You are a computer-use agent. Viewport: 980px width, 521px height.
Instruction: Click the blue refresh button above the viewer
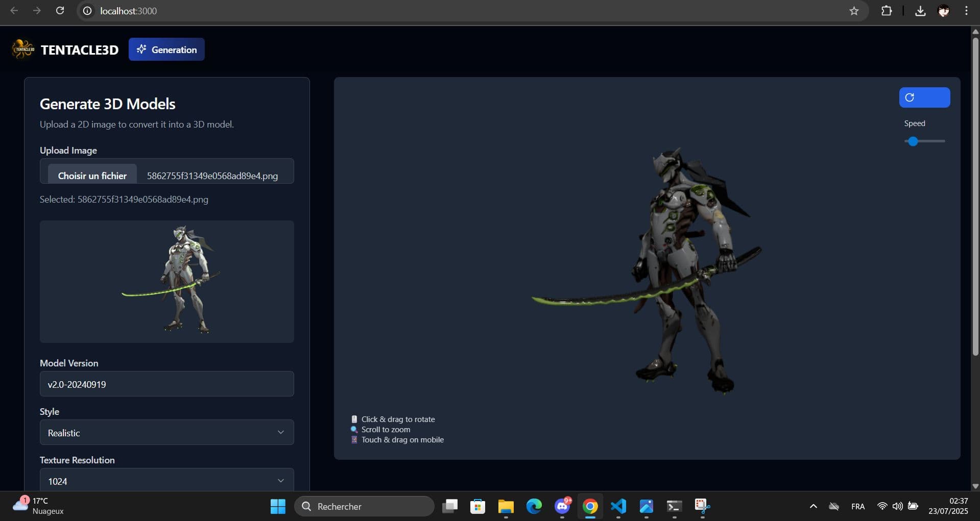point(924,97)
